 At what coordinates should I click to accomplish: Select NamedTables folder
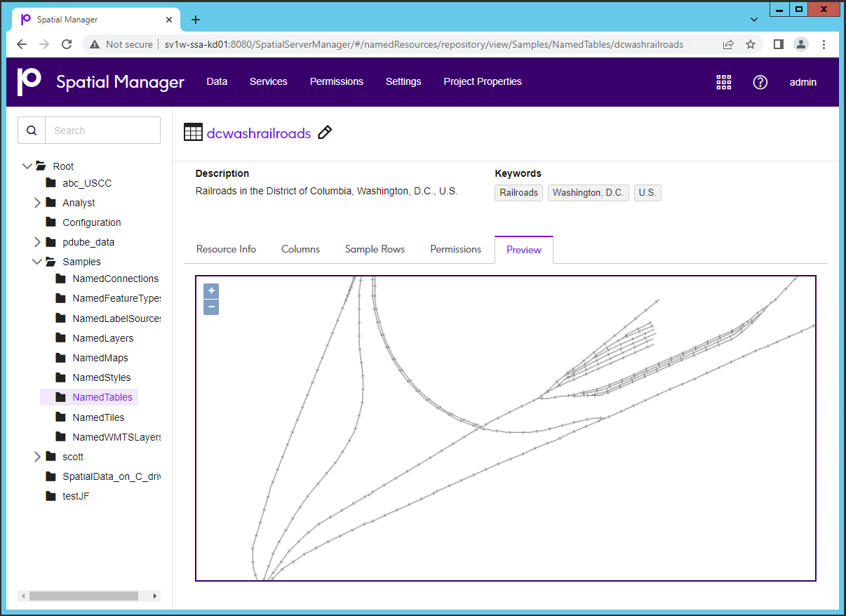(102, 397)
